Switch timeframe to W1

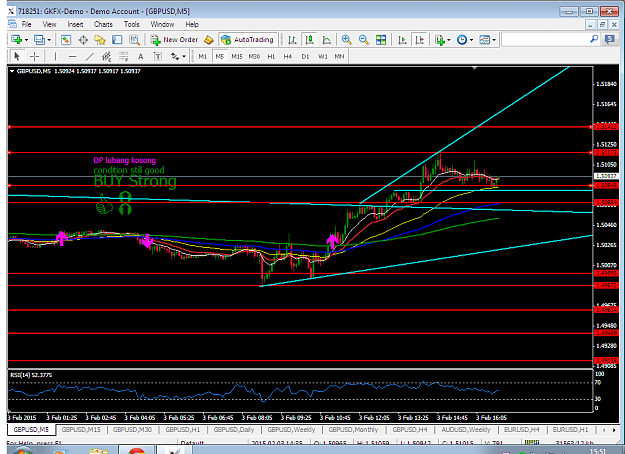tap(322, 57)
